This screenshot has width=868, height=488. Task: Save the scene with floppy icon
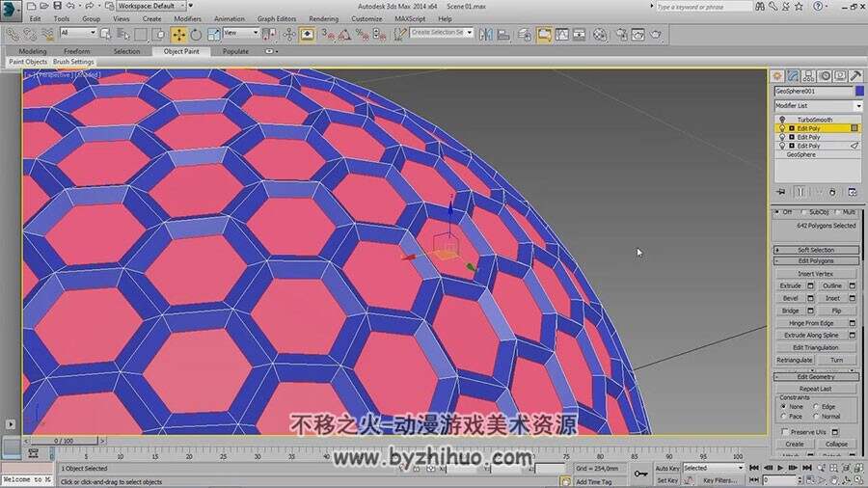[57, 6]
